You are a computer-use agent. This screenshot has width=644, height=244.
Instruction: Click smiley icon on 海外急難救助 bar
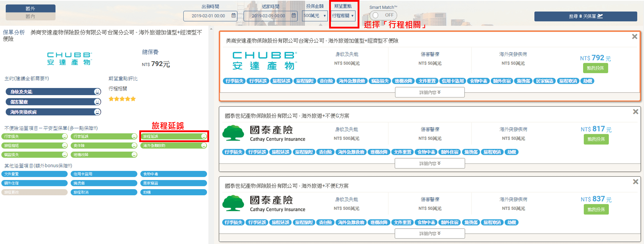click(x=203, y=146)
